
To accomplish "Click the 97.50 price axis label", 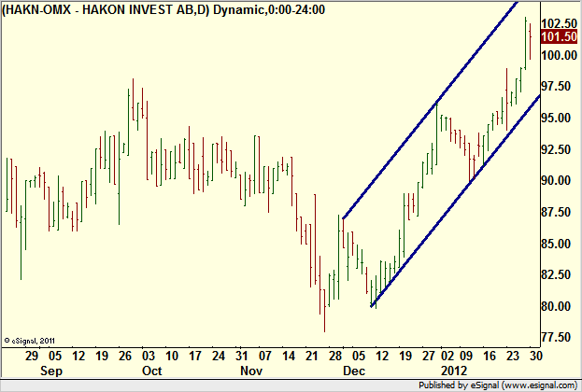I will pos(556,86).
